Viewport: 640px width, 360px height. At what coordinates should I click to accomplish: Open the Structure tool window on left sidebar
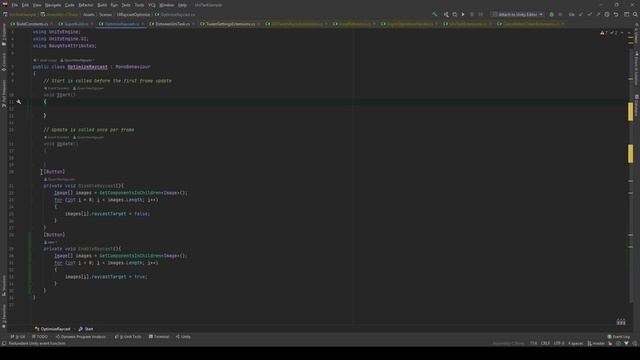(x=4, y=285)
